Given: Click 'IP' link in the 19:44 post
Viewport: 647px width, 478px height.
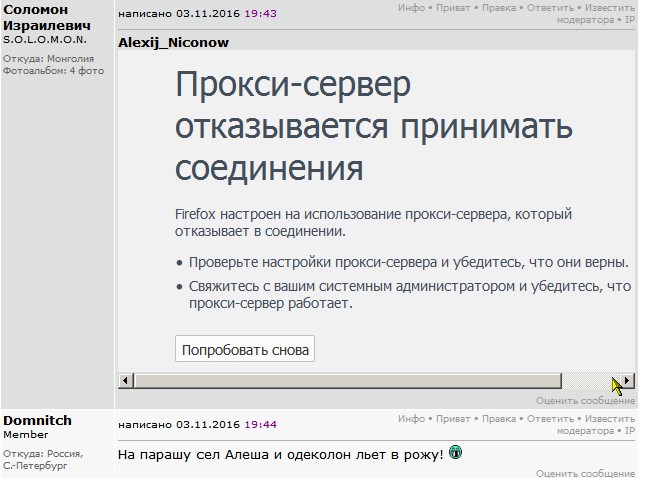Looking at the screenshot, I should click(630, 431).
